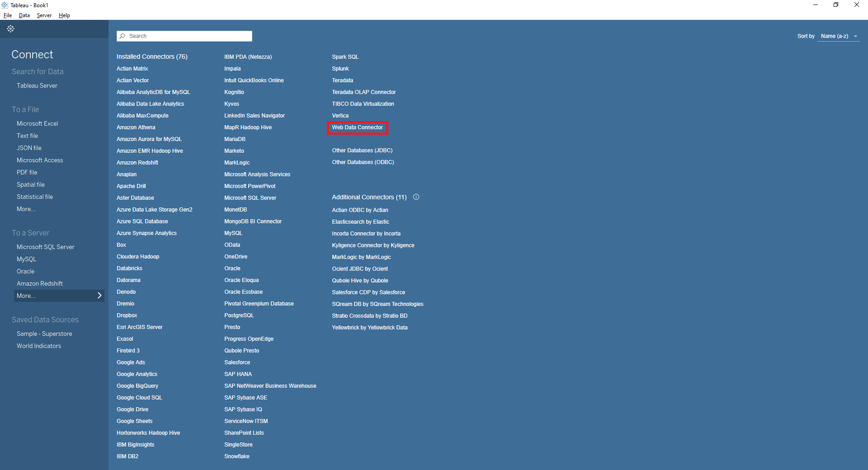This screenshot has width=868, height=470.
Task: Select the Google BigQuery connector
Action: click(x=137, y=386)
